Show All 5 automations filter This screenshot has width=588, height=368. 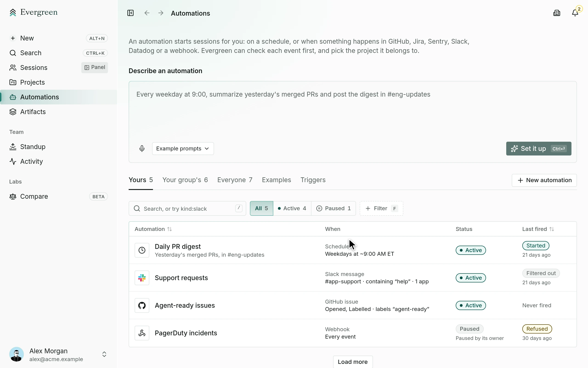tap(261, 208)
